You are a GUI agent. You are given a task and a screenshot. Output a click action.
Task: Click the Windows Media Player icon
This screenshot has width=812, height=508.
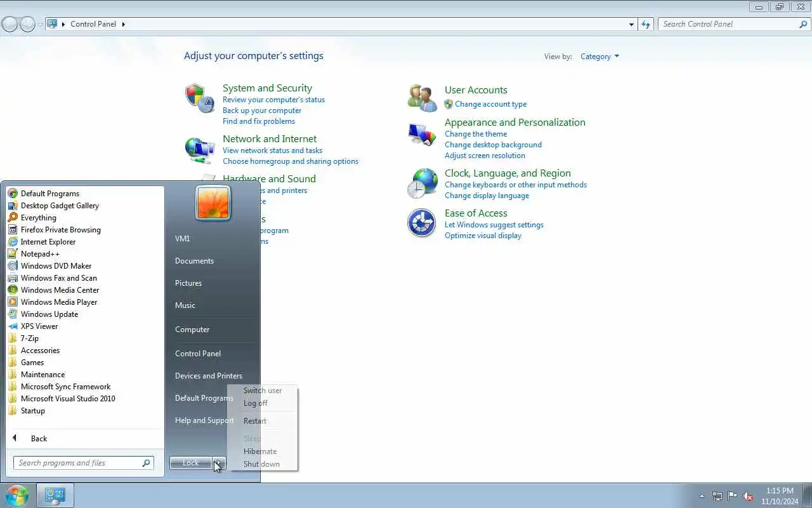pos(13,302)
